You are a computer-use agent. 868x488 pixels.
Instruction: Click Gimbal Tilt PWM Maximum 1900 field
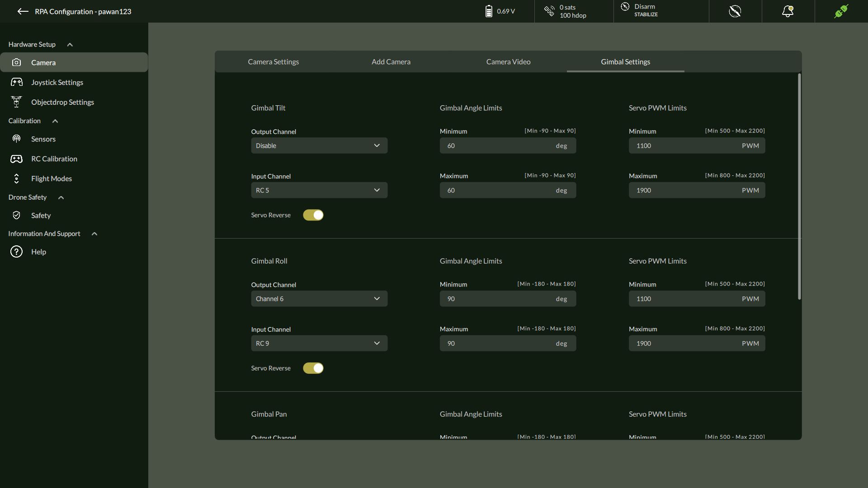click(697, 190)
